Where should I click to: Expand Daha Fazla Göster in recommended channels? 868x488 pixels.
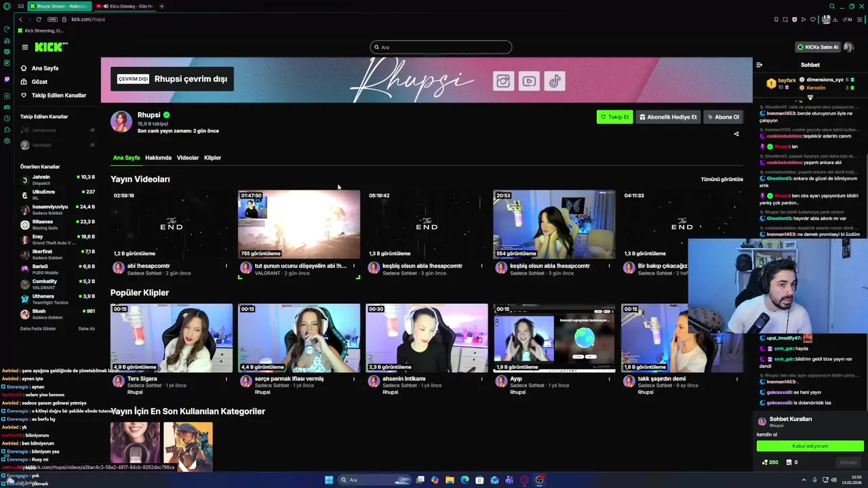pyautogui.click(x=38, y=329)
